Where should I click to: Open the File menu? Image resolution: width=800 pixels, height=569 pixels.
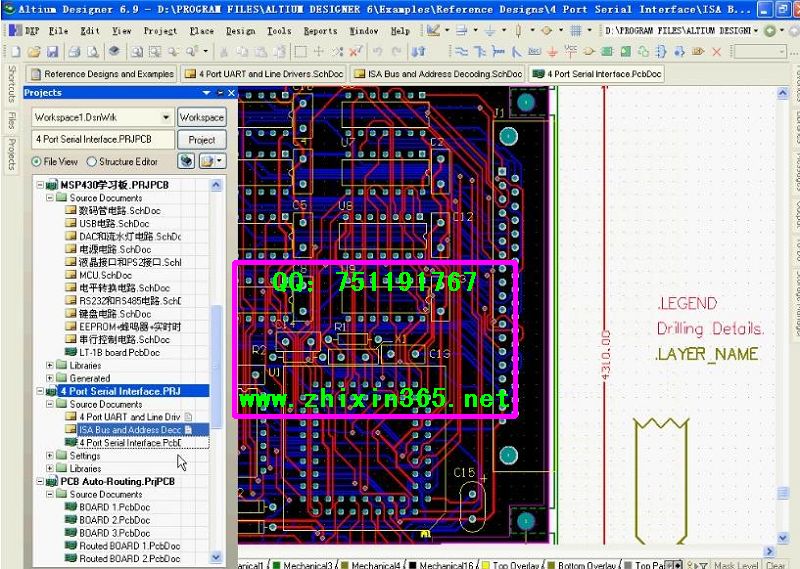point(58,31)
